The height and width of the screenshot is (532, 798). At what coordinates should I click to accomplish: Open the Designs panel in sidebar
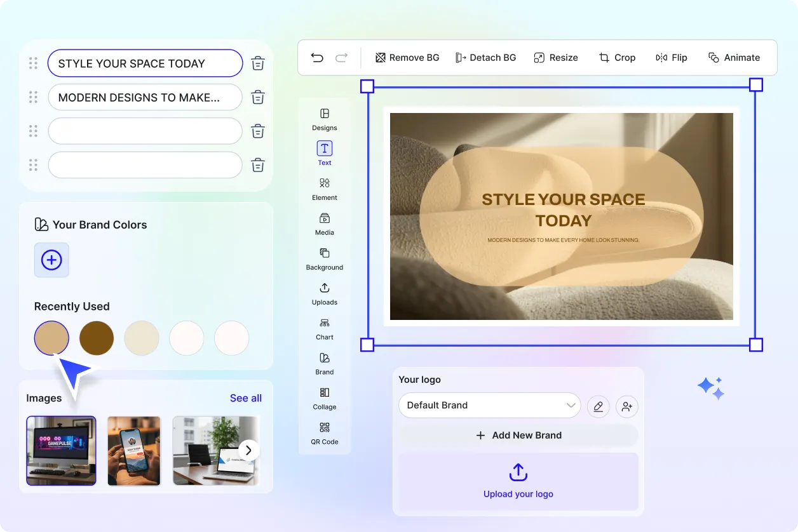click(325, 119)
